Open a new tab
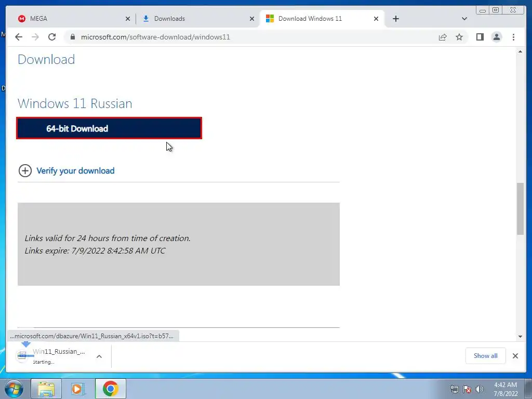Screen dimensions: 532x399 [395, 19]
